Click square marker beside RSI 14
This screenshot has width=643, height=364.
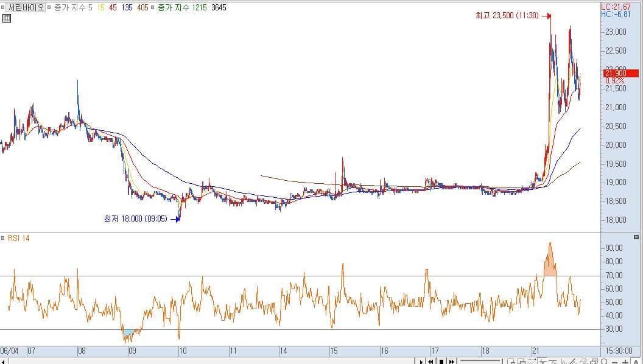point(3,238)
